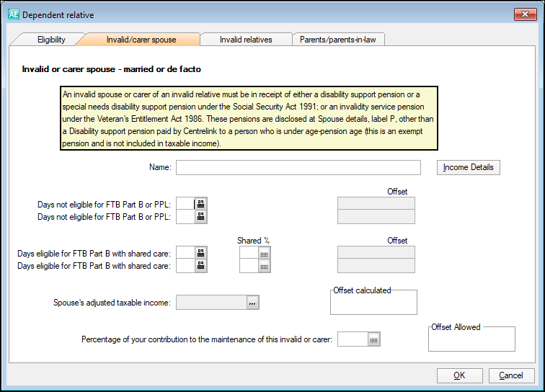Screen dimensions: 545x392
Task: Switch to the Eligibility tab
Action: click(51, 40)
